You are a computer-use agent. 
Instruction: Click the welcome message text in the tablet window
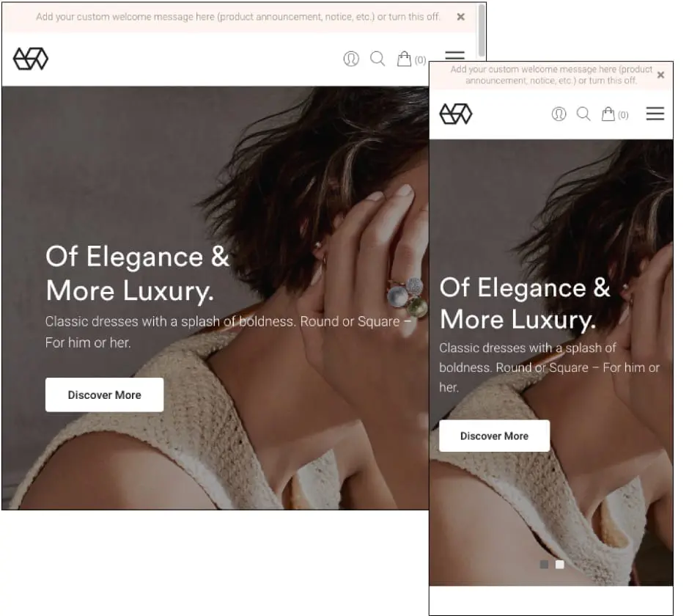pyautogui.click(x=237, y=17)
